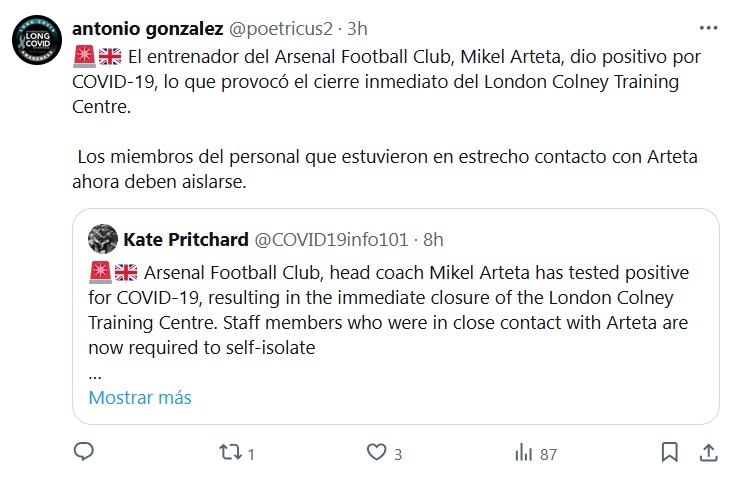This screenshot has height=478, width=736.
Task: Open the 3h timestamp link
Action: 357,28
